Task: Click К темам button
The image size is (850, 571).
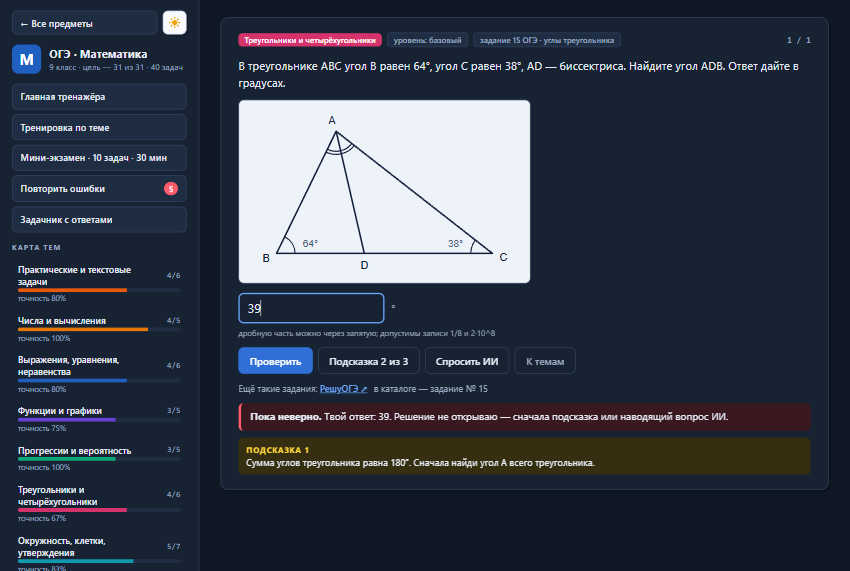Action: [x=545, y=361]
